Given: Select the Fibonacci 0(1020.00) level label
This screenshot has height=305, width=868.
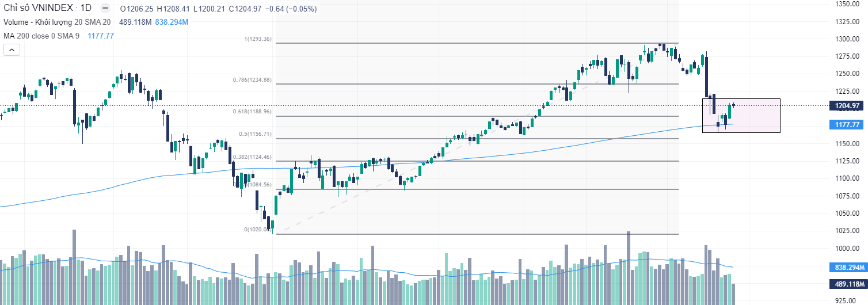Looking at the screenshot, I should pos(257,229).
